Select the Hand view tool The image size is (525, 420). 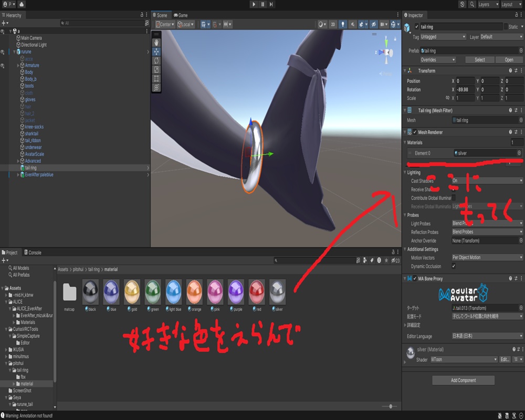156,43
